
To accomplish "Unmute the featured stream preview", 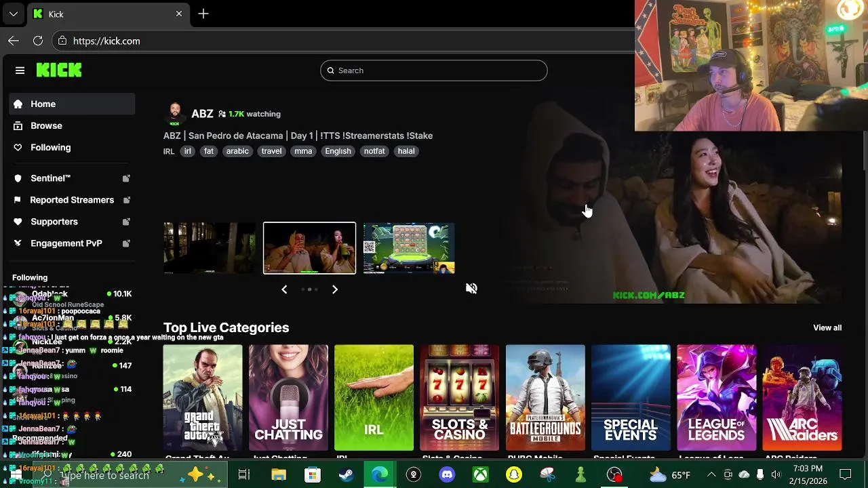I will (x=471, y=289).
